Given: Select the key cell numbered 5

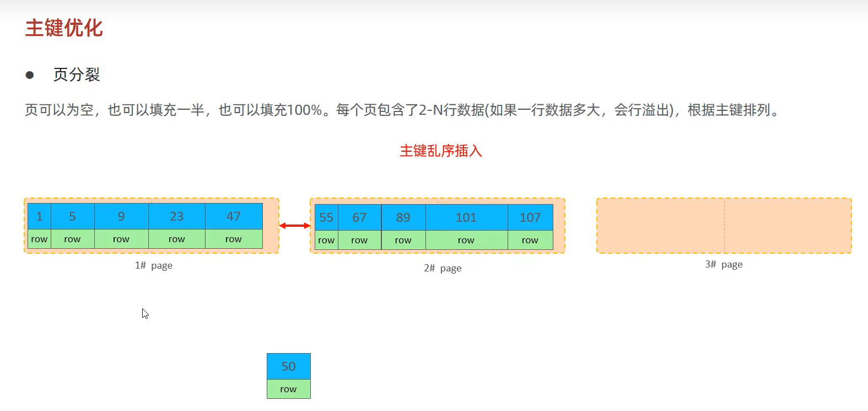Looking at the screenshot, I should [x=72, y=216].
